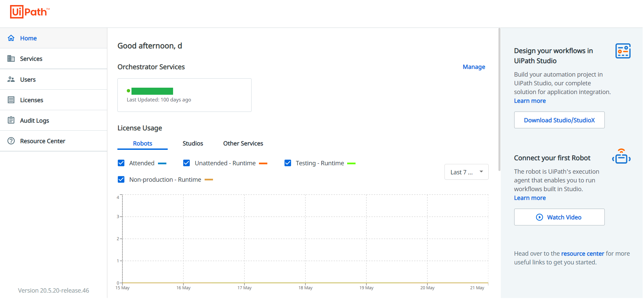This screenshot has height=299, width=644.
Task: Toggle the Non-production - Runtime checkbox
Action: coord(121,179)
